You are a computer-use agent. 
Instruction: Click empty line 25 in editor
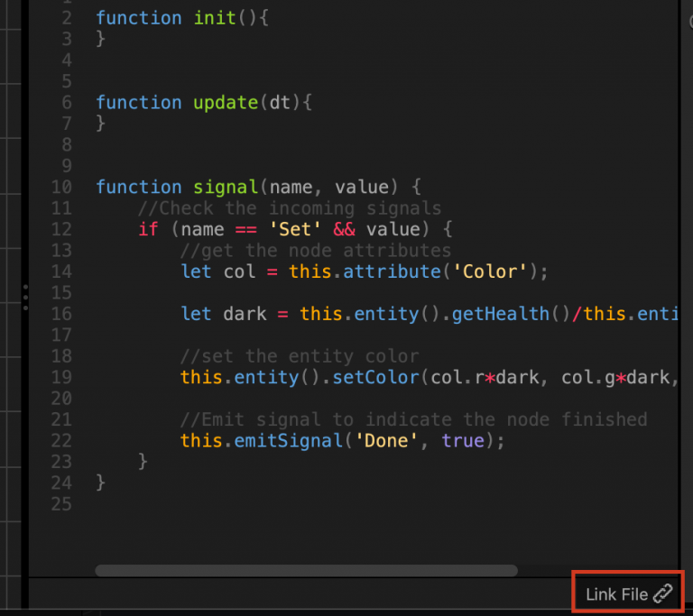(x=271, y=503)
